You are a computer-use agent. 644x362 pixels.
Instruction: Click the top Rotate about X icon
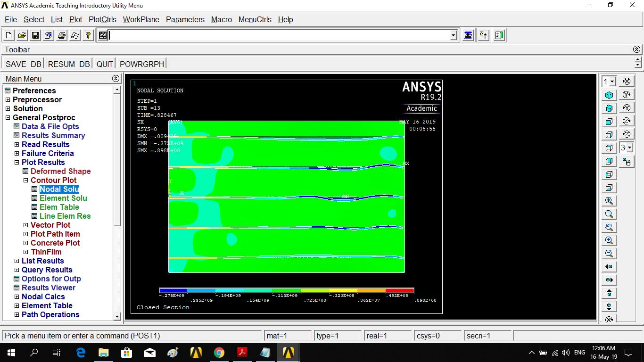tap(626, 82)
